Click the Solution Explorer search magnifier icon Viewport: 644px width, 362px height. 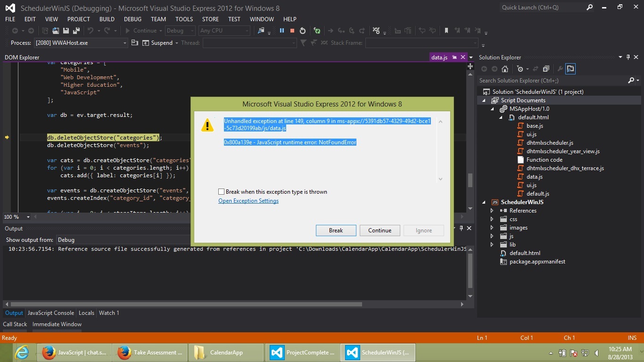pyautogui.click(x=631, y=81)
